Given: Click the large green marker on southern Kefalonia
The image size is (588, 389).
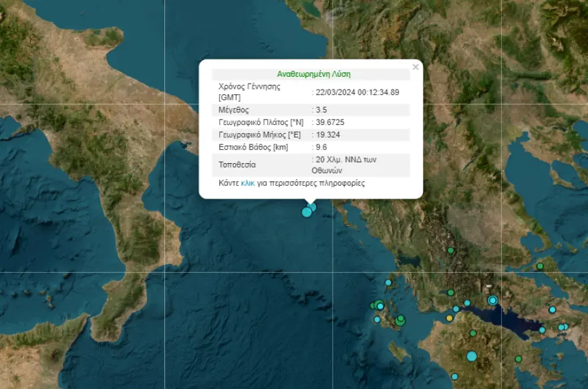Looking at the screenshot, I should pyautogui.click(x=400, y=321).
